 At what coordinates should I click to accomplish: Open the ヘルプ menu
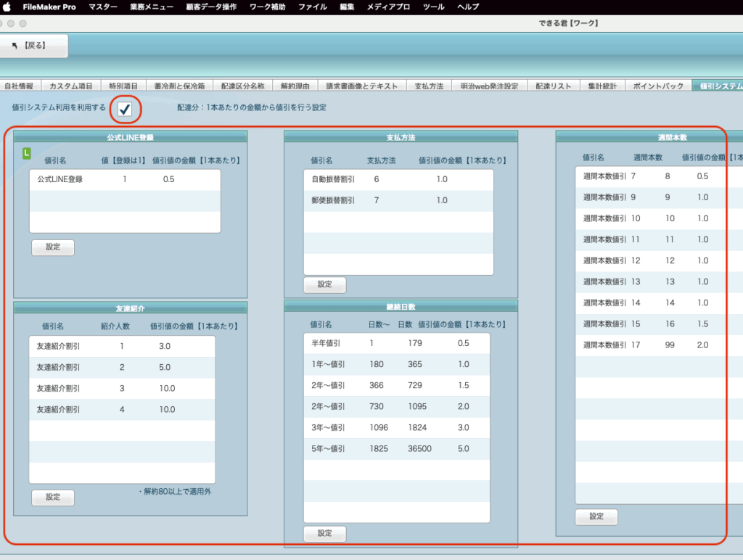pos(468,7)
